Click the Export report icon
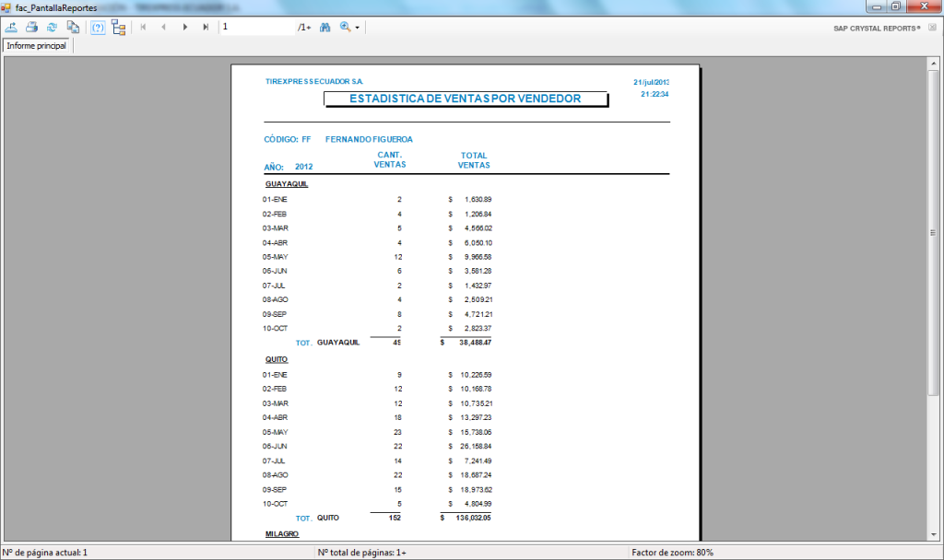Image resolution: width=944 pixels, height=560 pixels. [x=11, y=28]
